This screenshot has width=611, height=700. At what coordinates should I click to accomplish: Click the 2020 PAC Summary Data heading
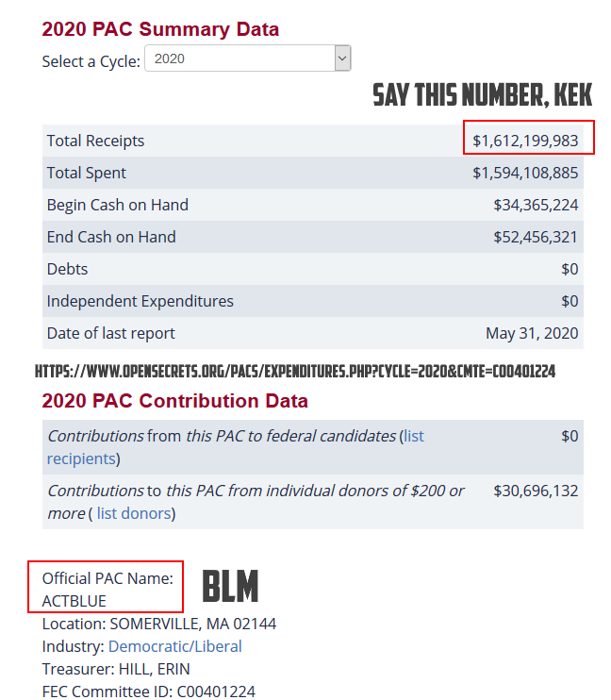tap(160, 29)
